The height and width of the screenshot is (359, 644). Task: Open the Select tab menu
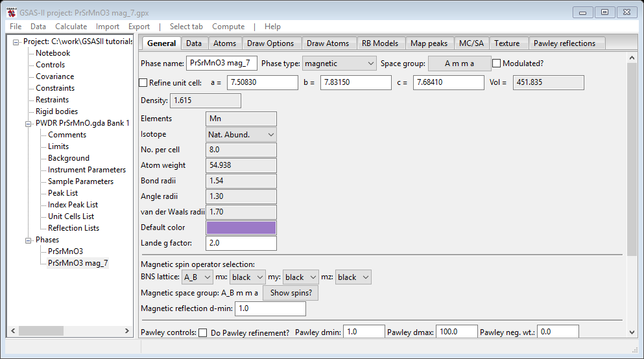[x=186, y=27]
